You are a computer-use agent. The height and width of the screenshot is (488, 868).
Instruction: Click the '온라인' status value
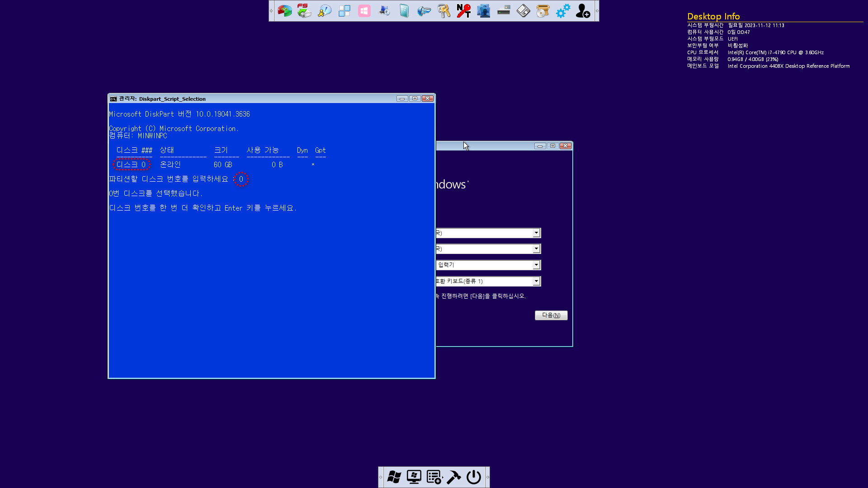tap(170, 164)
